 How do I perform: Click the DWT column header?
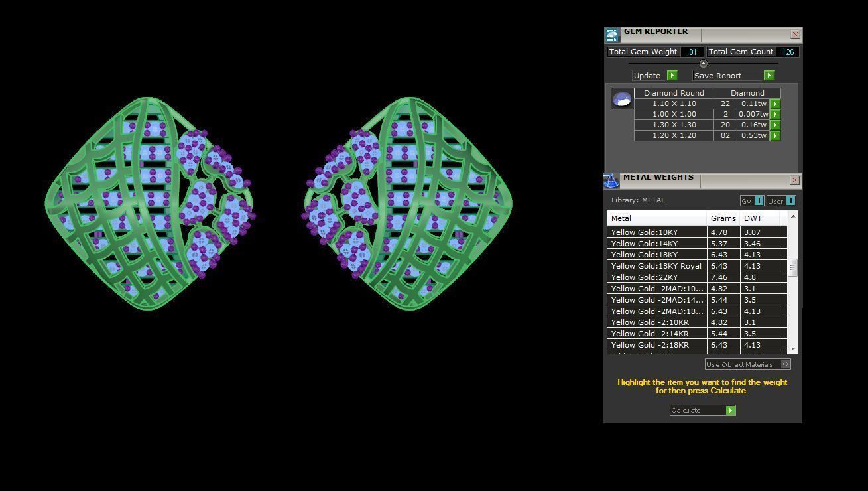point(760,218)
